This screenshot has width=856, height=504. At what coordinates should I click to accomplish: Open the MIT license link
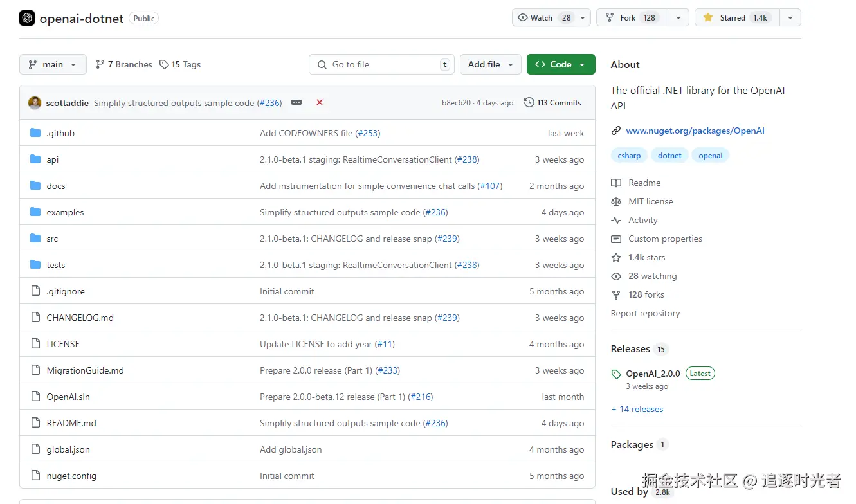coord(651,201)
